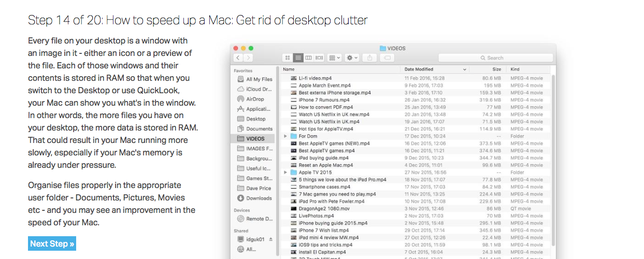
Task: Switch Finder to column view
Action: pyautogui.click(x=309, y=58)
